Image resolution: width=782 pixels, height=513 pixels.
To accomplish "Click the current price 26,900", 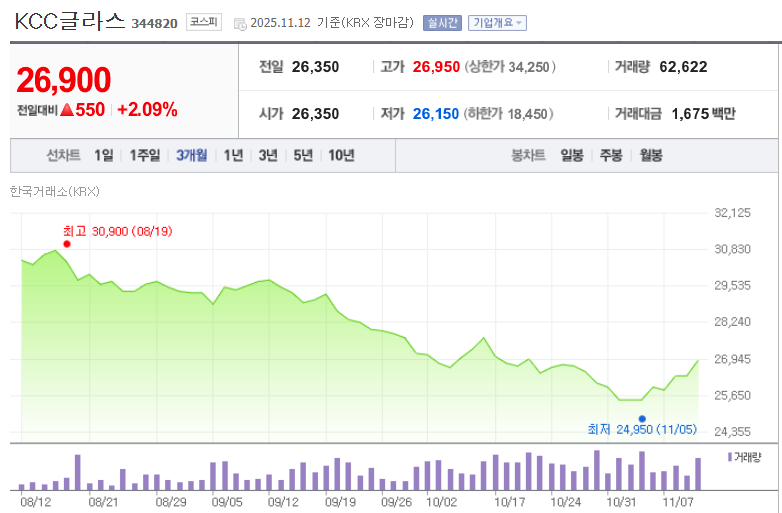I will click(64, 80).
